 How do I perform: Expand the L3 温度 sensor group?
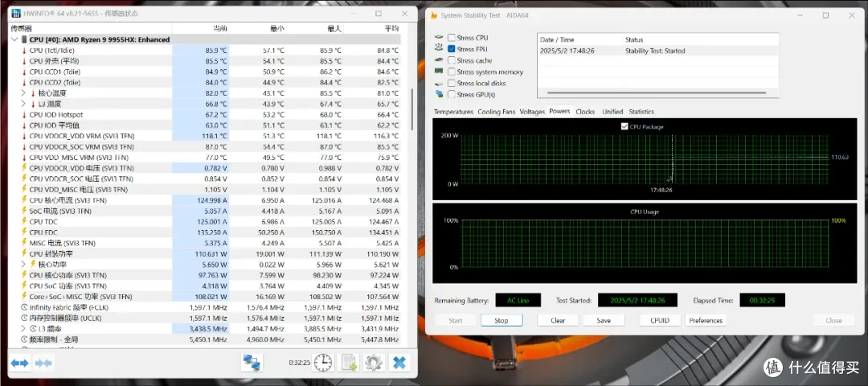pyautogui.click(x=23, y=104)
